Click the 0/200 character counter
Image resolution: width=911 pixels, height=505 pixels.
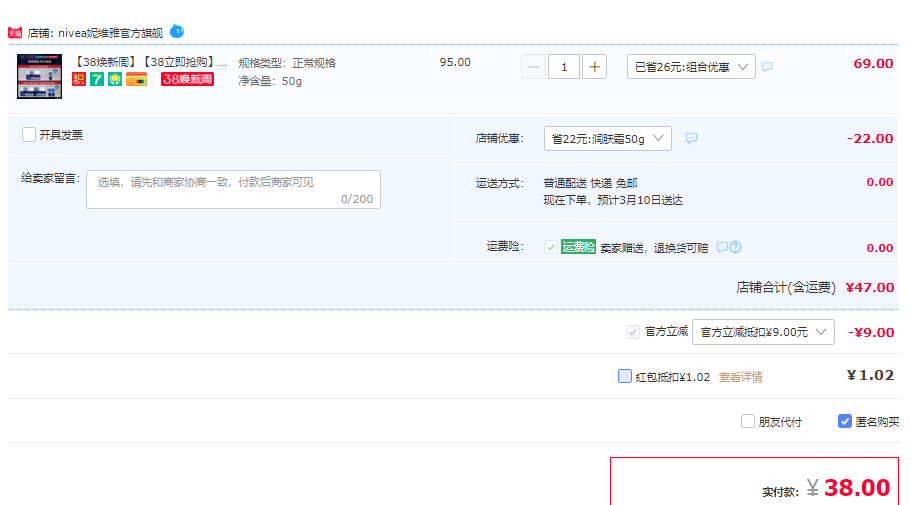(357, 199)
